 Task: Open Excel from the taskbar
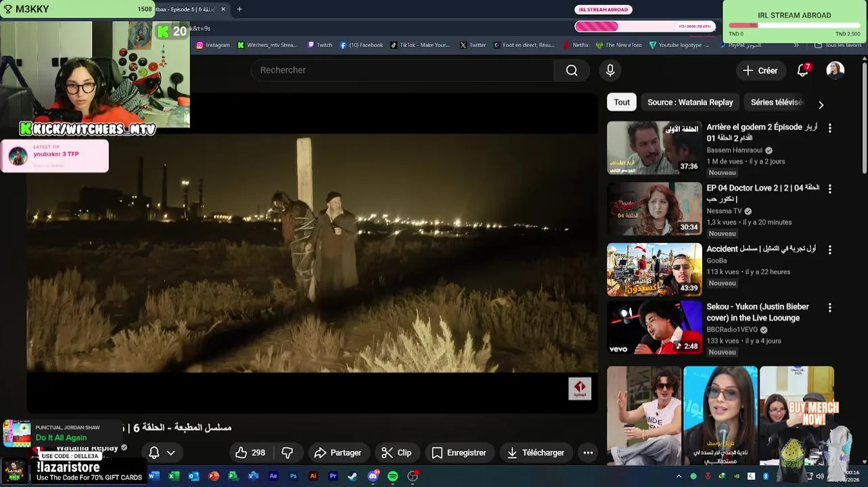pyautogui.click(x=174, y=476)
